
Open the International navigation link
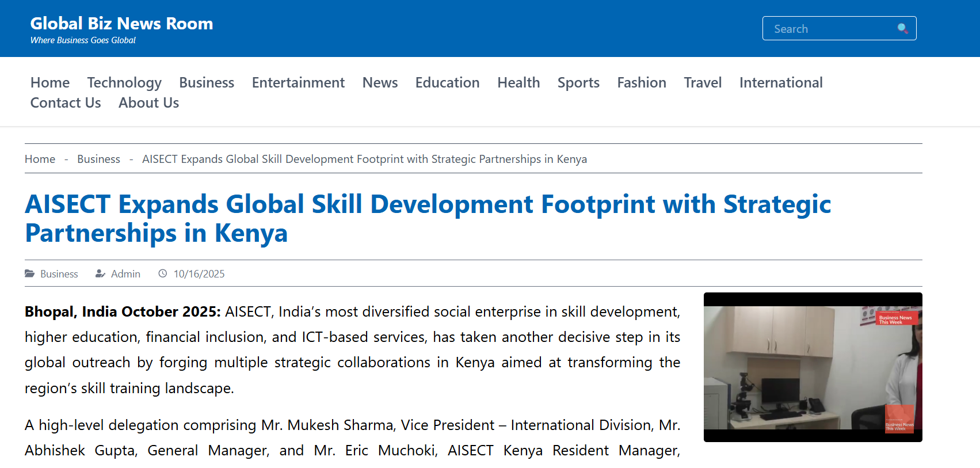(781, 83)
